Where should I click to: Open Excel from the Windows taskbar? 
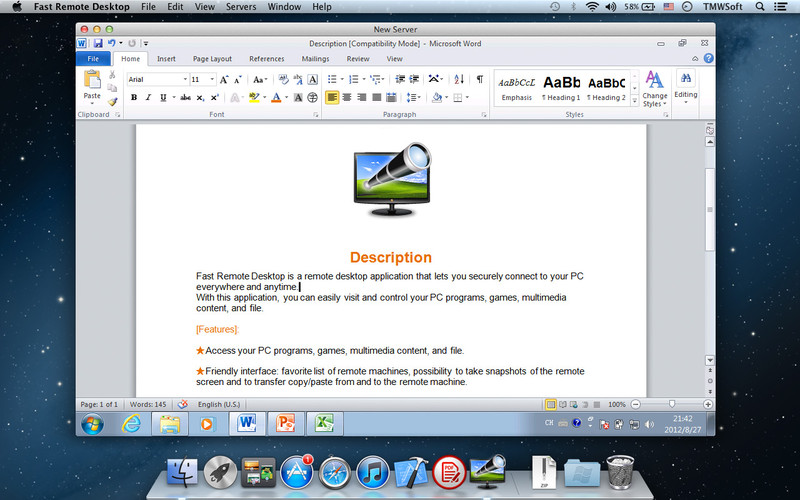(x=324, y=423)
